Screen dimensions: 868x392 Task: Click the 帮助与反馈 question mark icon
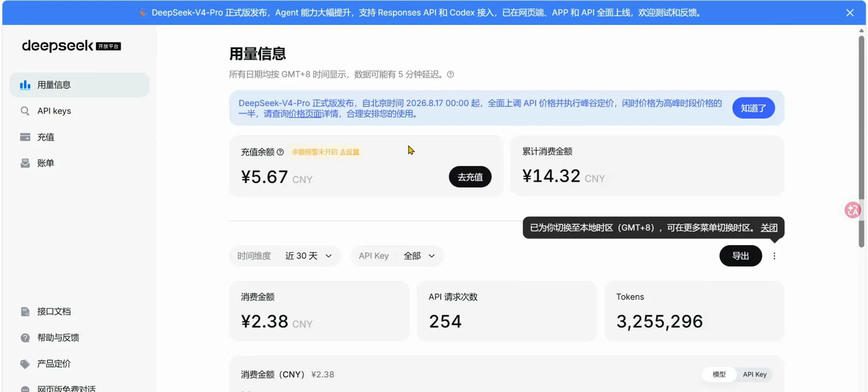click(x=25, y=338)
